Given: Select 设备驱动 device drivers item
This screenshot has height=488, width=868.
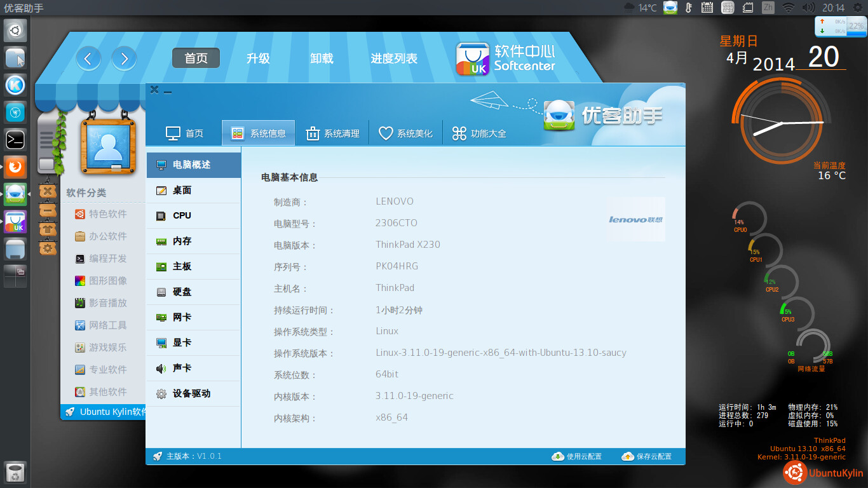Looking at the screenshot, I should click(x=191, y=393).
